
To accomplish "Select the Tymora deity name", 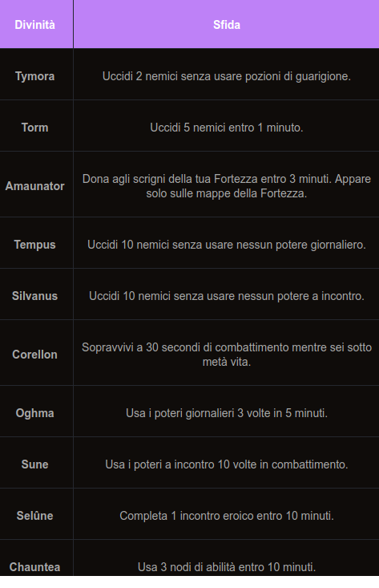I will (34, 76).
